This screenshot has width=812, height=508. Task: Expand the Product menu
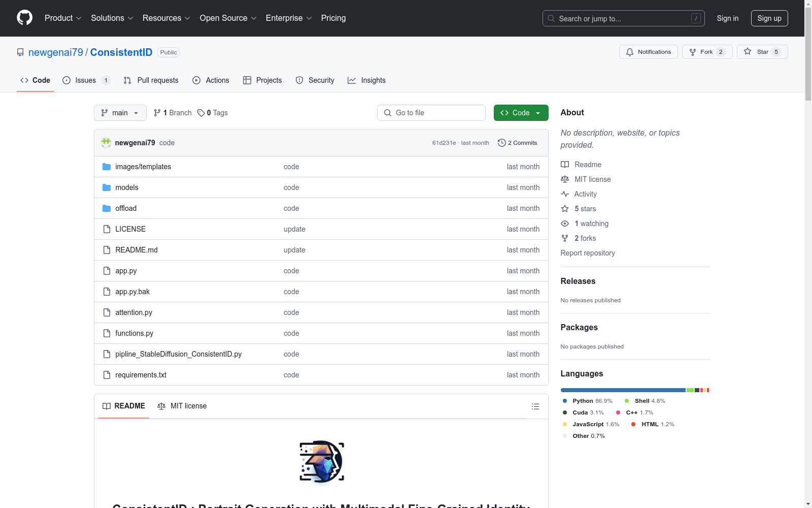63,18
